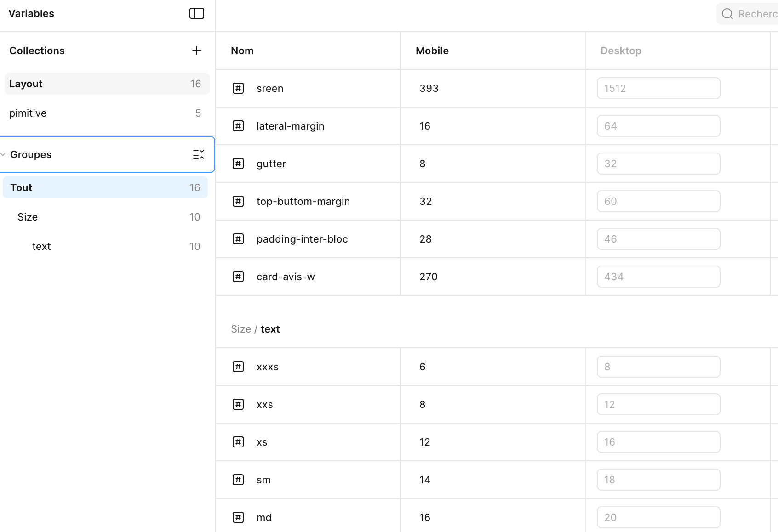778x532 pixels.
Task: Select the padding-inter-bloc variable name
Action: 302,239
